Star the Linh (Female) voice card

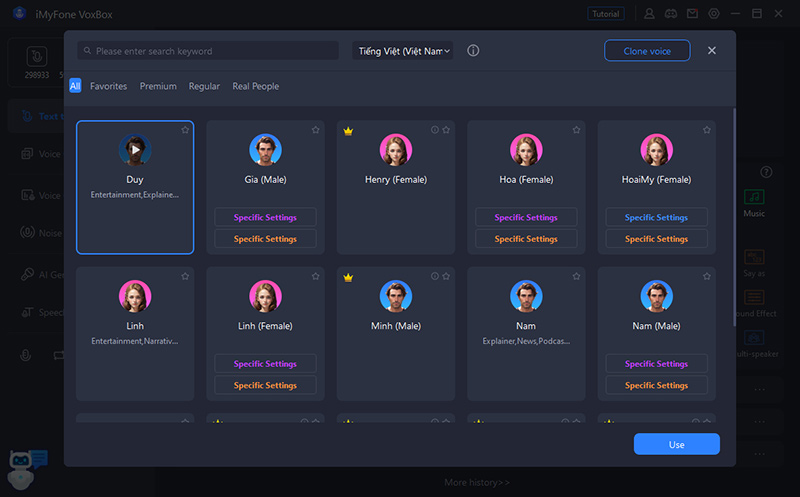point(316,277)
